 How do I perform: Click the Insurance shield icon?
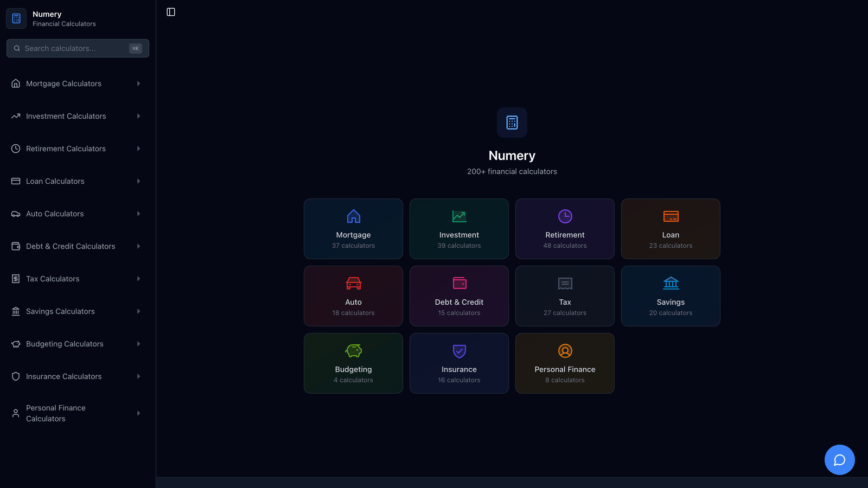[459, 350]
